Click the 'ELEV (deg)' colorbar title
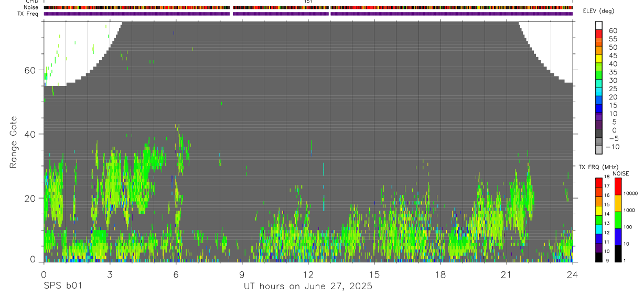Image resolution: width=644 pixels, height=297 pixels. tap(599, 11)
